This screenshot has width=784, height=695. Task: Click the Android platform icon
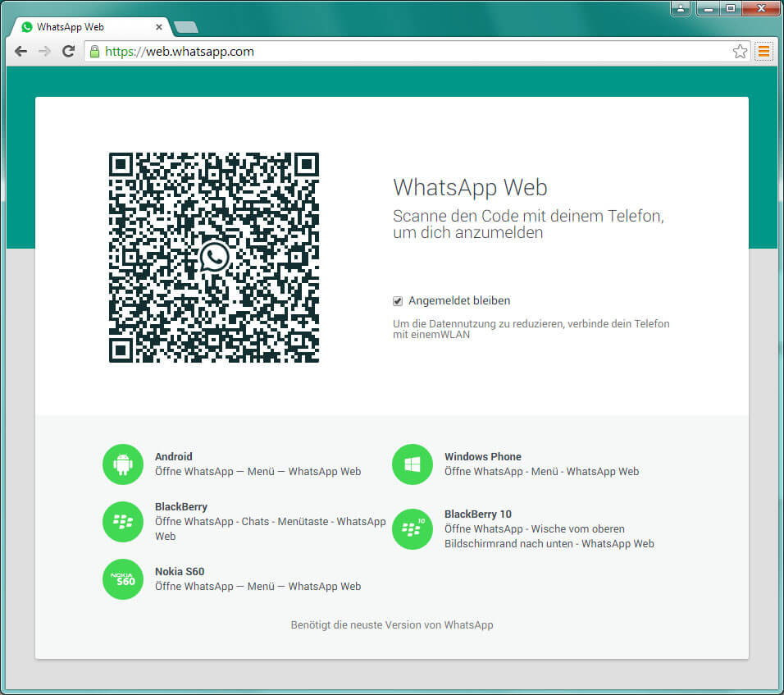123,464
